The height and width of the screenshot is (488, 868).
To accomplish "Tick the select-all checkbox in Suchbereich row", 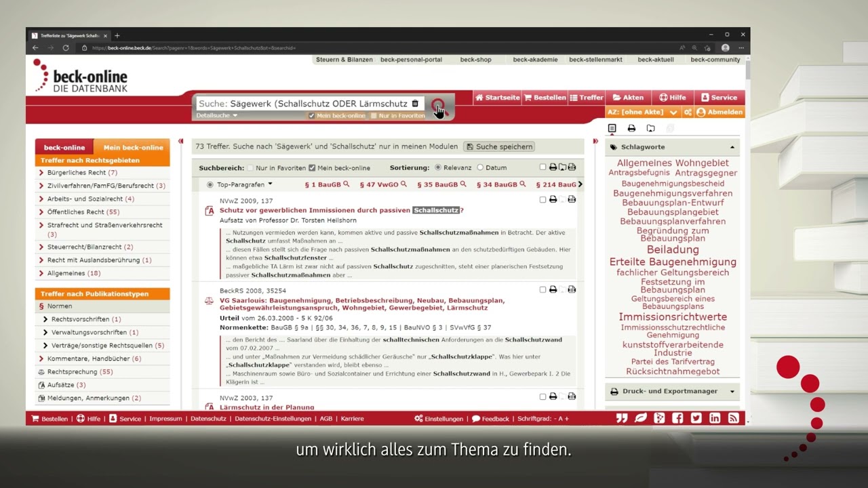I will tap(542, 167).
